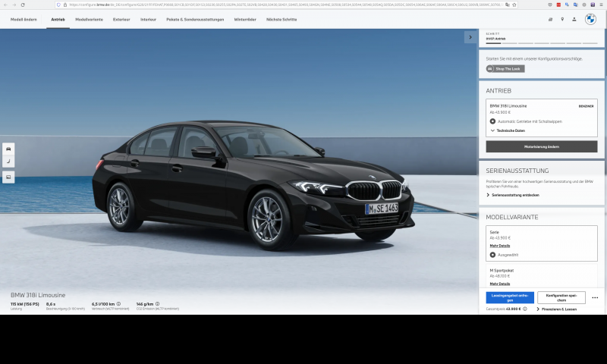Open the dealer locator pin icon
The height and width of the screenshot is (364, 607).
562,19
